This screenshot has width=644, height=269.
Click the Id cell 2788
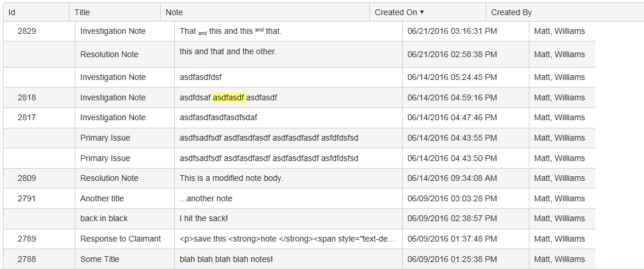(27, 259)
